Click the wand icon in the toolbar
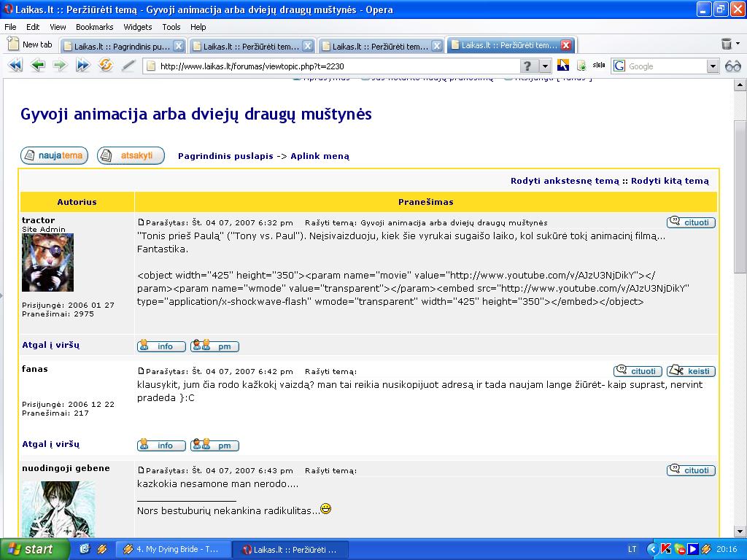The image size is (747, 560). [x=128, y=66]
